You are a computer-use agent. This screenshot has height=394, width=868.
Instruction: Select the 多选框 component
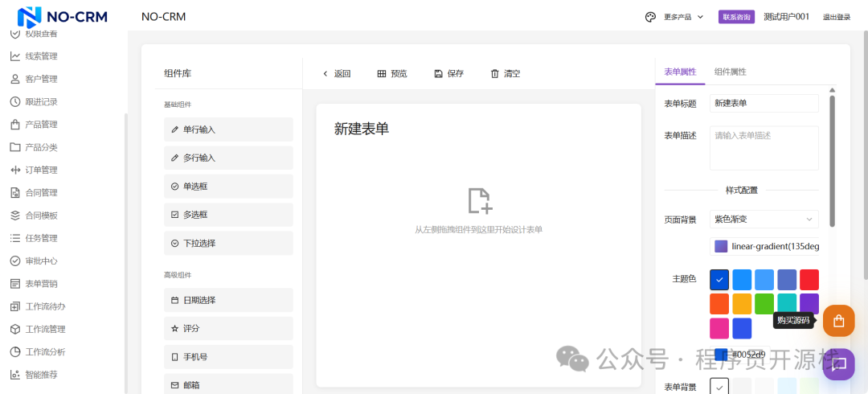coord(228,215)
